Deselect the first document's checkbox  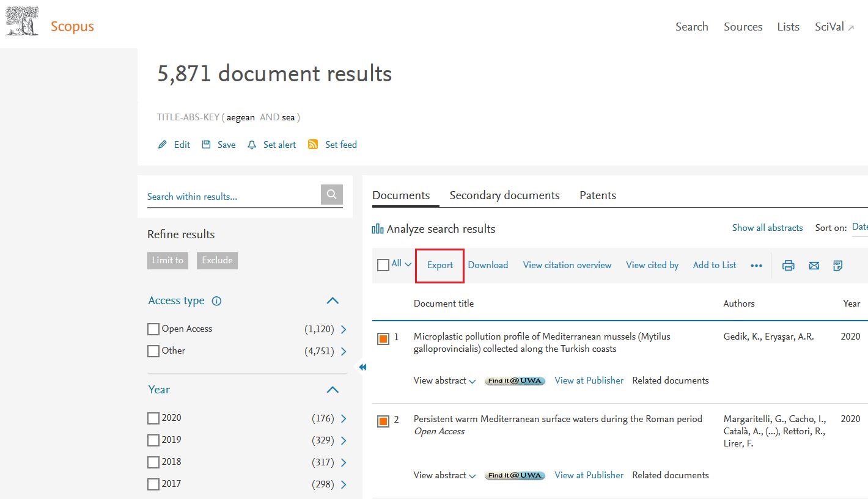(x=382, y=338)
